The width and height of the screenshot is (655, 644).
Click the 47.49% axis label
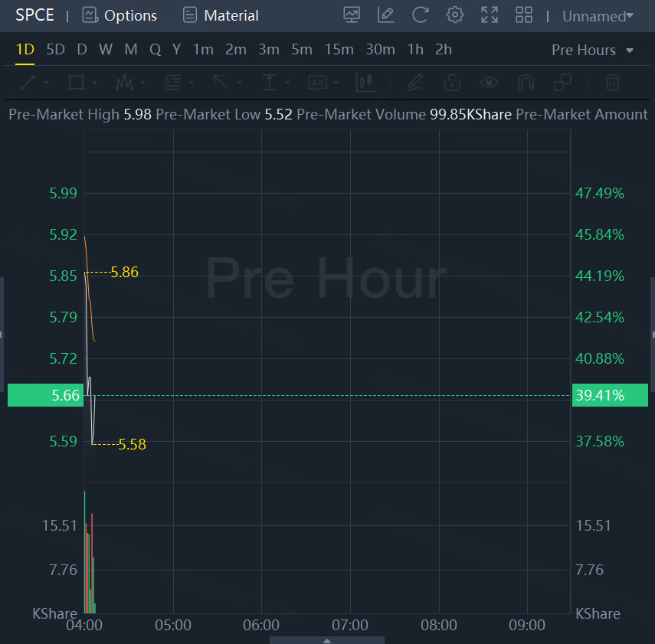pos(599,194)
